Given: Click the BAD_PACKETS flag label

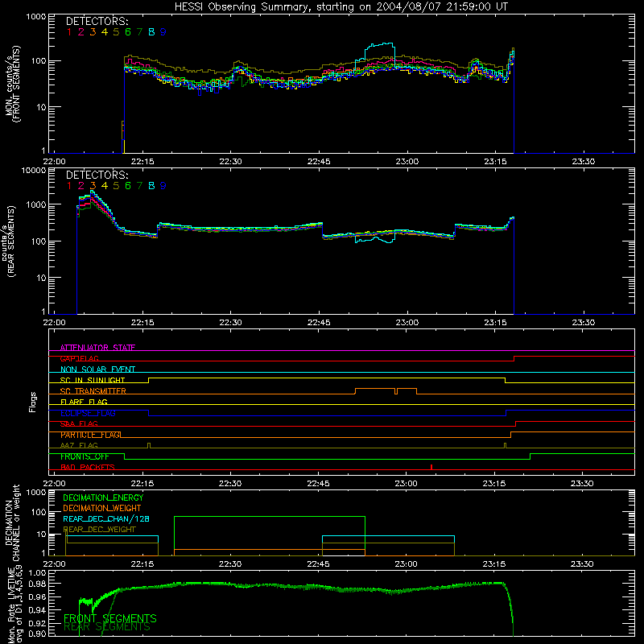Looking at the screenshot, I should tap(88, 468).
